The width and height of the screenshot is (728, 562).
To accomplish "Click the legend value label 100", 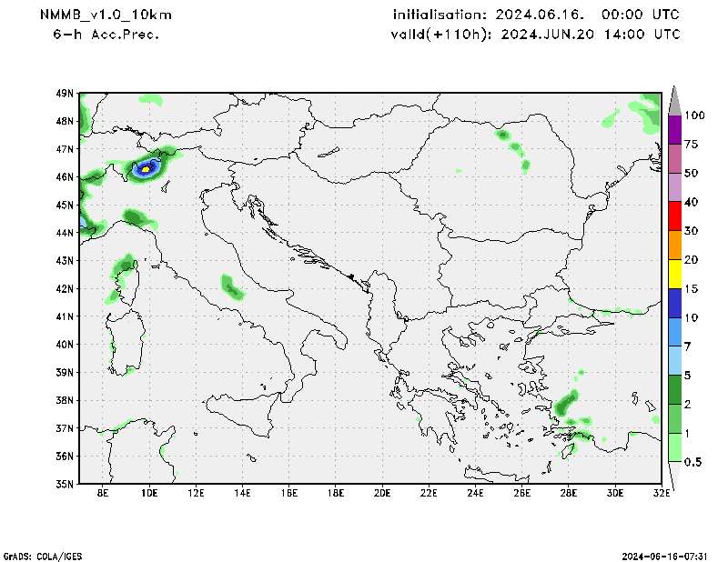I will pos(696,115).
